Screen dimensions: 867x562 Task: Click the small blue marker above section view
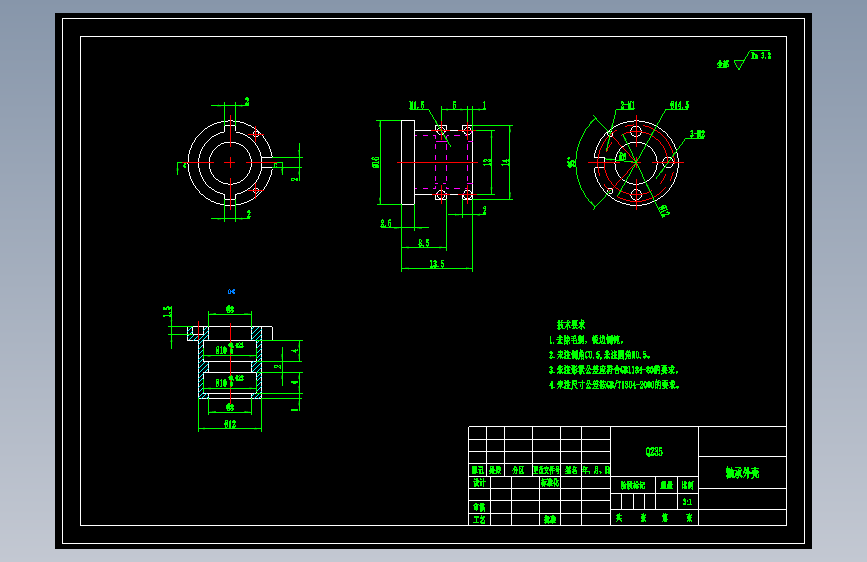point(231,292)
